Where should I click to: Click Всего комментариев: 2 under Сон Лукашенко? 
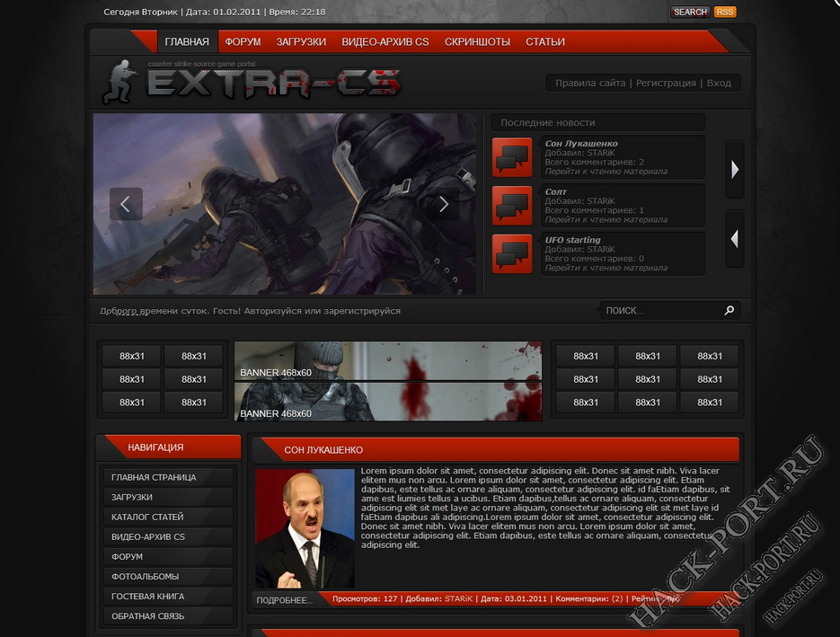(595, 162)
